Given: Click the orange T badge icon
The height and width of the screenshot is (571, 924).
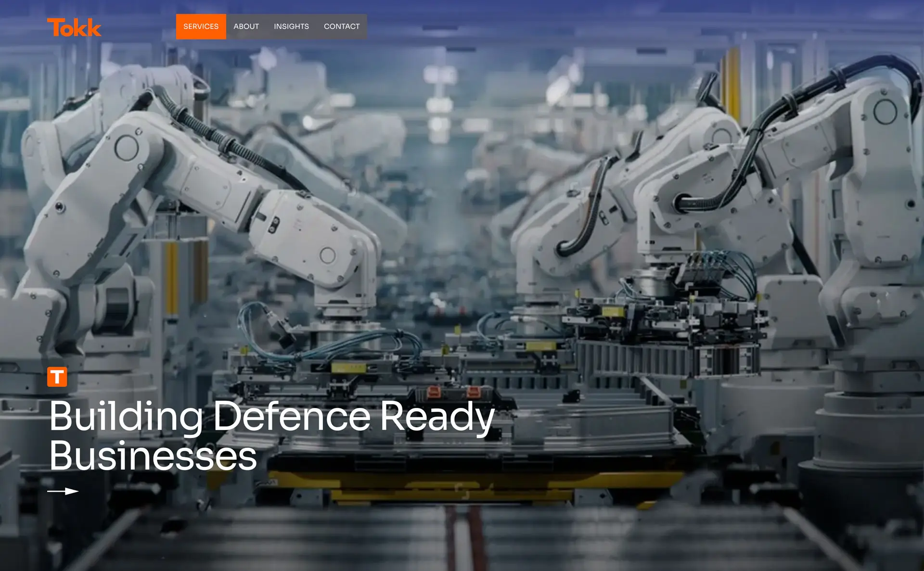Looking at the screenshot, I should pos(57,377).
